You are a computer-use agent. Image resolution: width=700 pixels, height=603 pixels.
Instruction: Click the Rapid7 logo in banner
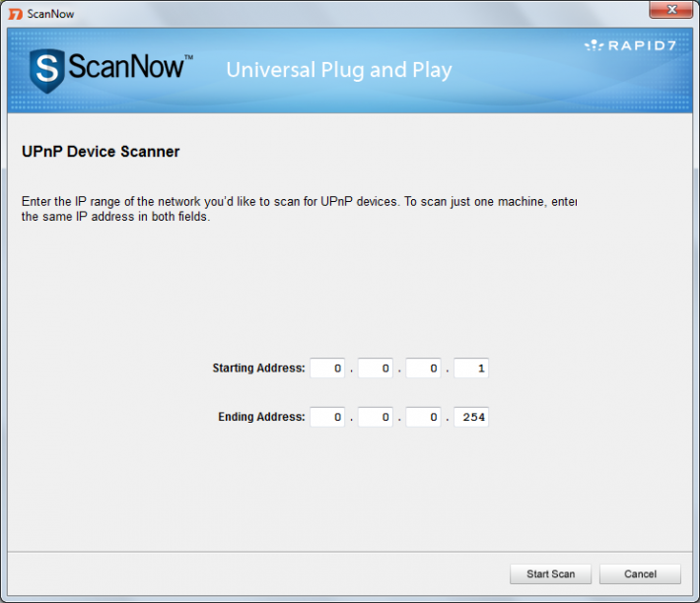(x=630, y=45)
